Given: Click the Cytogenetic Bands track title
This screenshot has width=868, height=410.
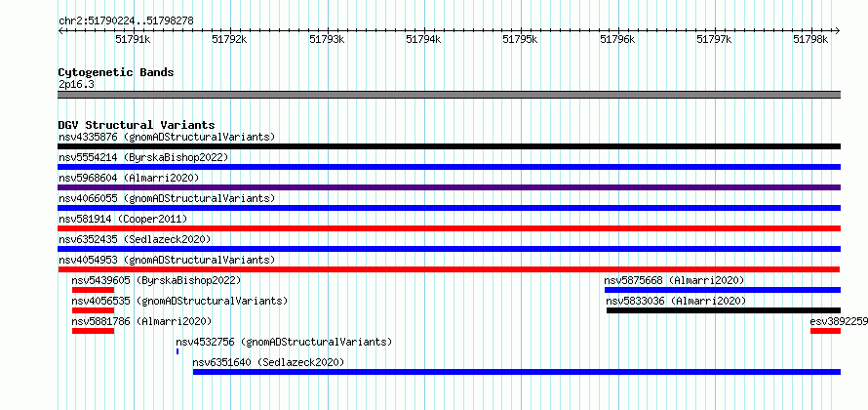Looking at the screenshot, I should click(x=116, y=72).
